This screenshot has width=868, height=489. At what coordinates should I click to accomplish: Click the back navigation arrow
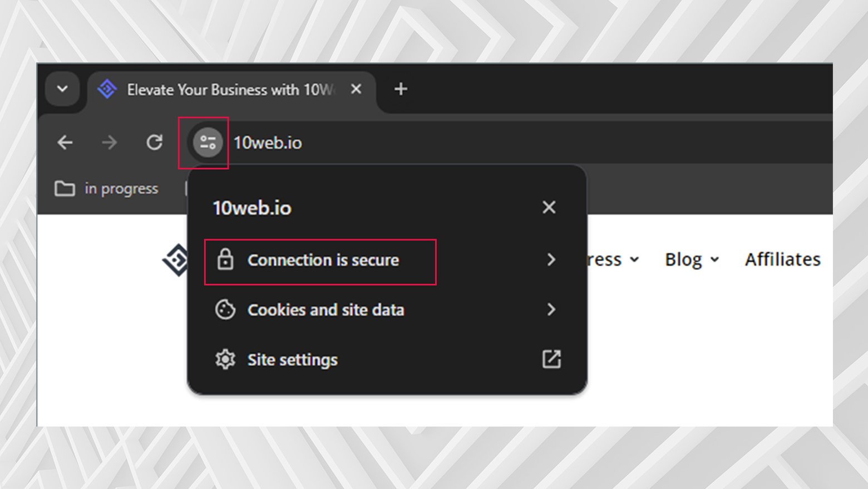coord(65,143)
